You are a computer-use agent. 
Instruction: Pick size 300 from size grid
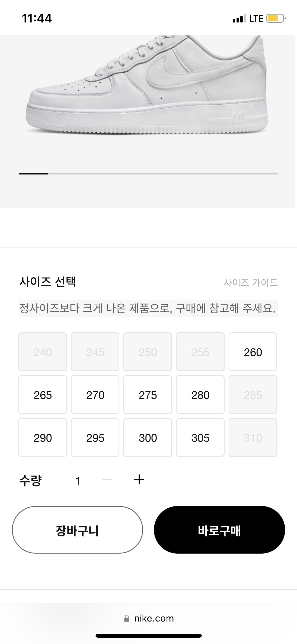148,438
